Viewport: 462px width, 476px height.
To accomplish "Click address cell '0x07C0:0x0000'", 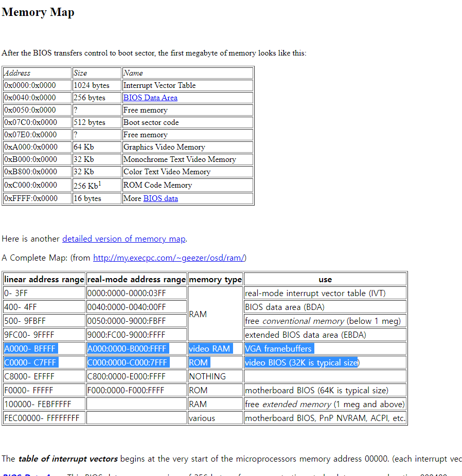I will [38, 122].
